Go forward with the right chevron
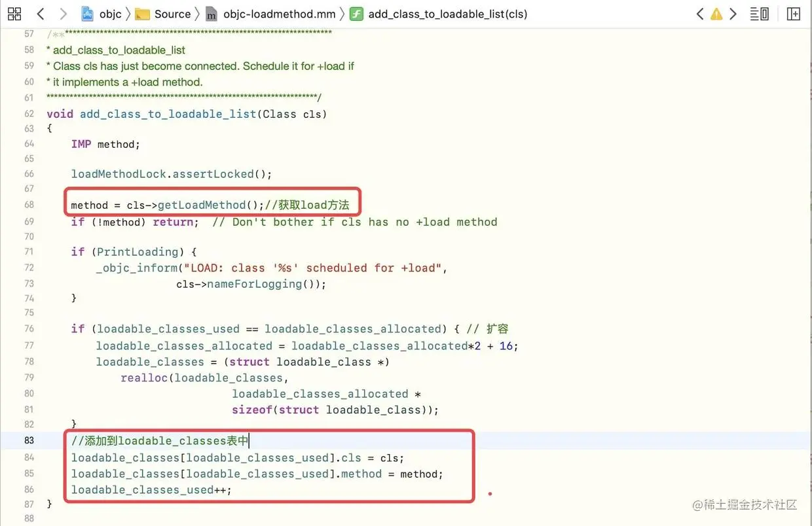 click(x=63, y=14)
